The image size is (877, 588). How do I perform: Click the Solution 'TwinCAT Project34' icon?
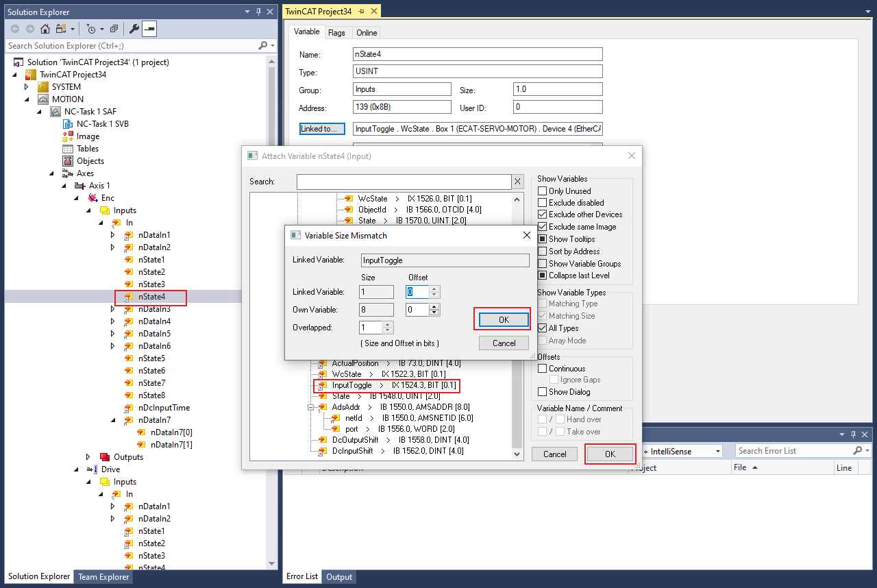click(18, 62)
